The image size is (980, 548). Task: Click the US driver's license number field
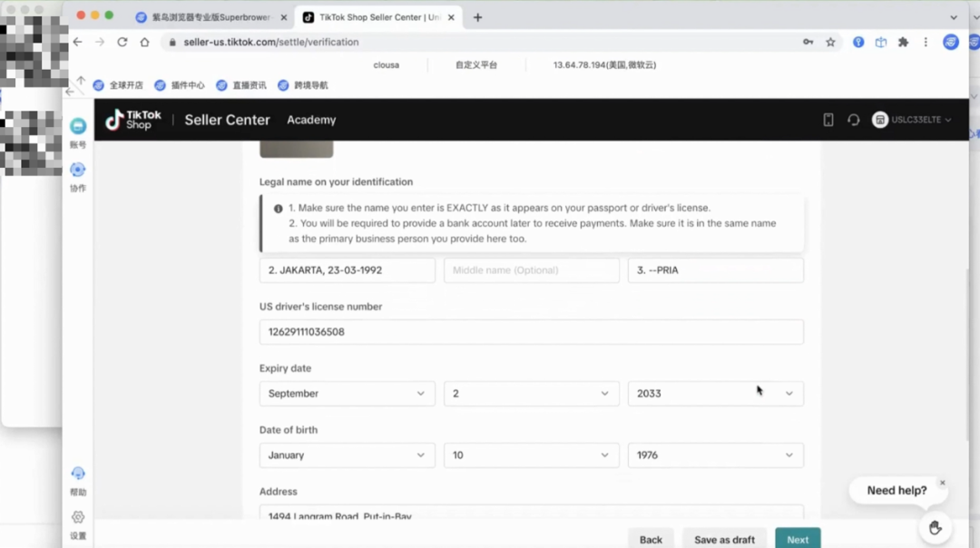click(x=531, y=332)
